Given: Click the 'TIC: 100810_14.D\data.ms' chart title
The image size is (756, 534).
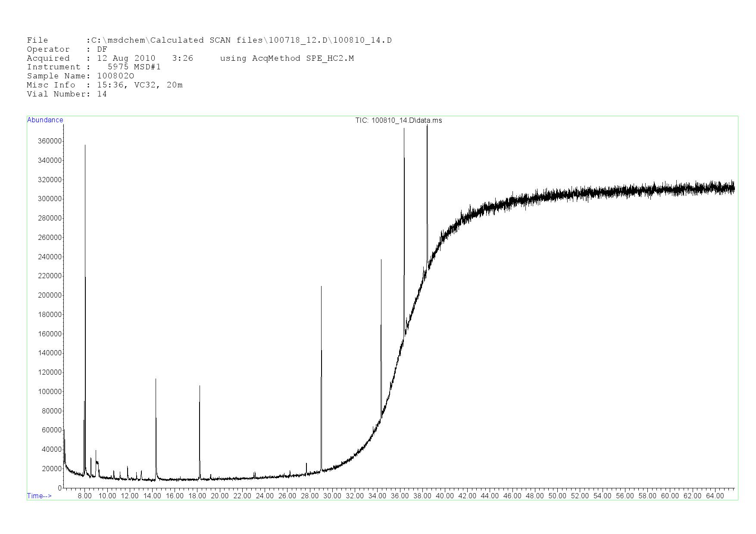Looking at the screenshot, I should click(398, 121).
